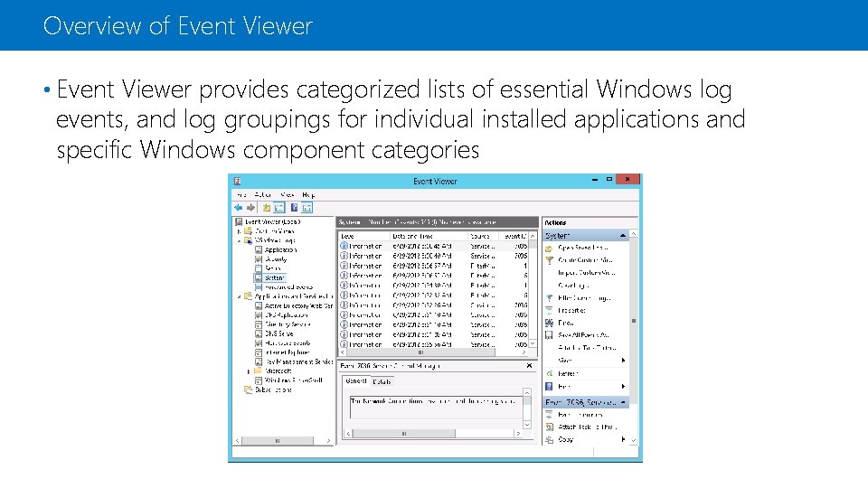The height and width of the screenshot is (488, 868).
Task: Open the Help submenu arrow in Actions
Action: tap(623, 386)
